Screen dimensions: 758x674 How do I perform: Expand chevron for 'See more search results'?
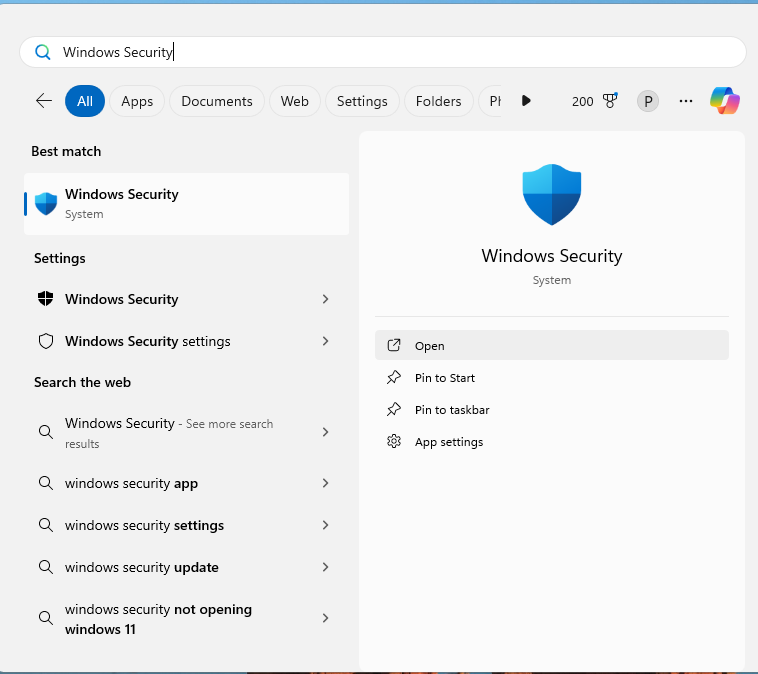point(325,432)
